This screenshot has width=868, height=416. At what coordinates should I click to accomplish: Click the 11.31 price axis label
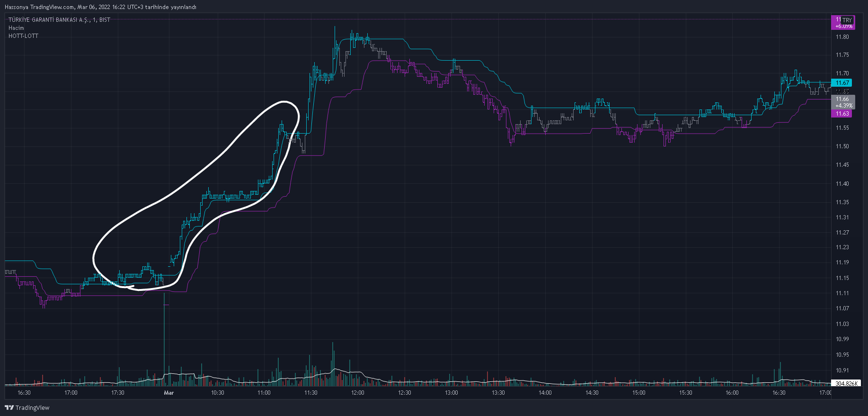coord(842,217)
